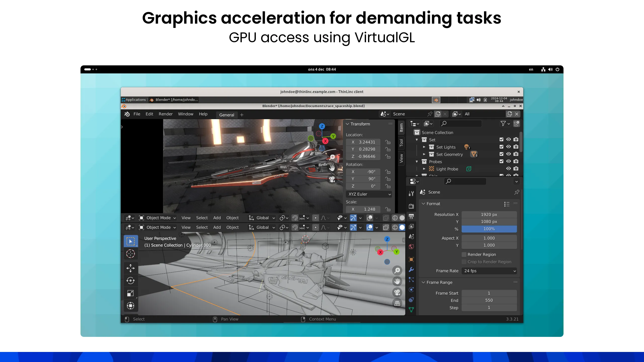The height and width of the screenshot is (362, 644).
Task: Click the Toggle Camera View icon in the lower viewport
Action: point(397,292)
